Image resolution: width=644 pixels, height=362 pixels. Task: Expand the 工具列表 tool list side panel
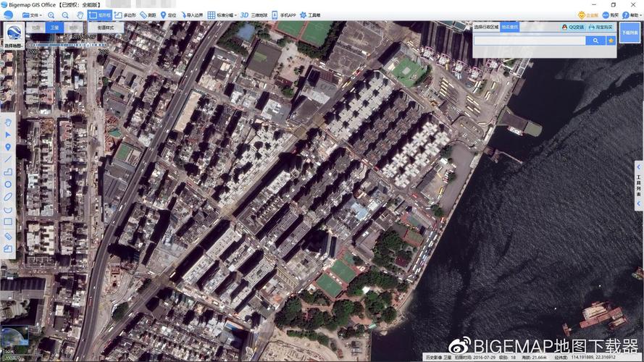pos(639,185)
